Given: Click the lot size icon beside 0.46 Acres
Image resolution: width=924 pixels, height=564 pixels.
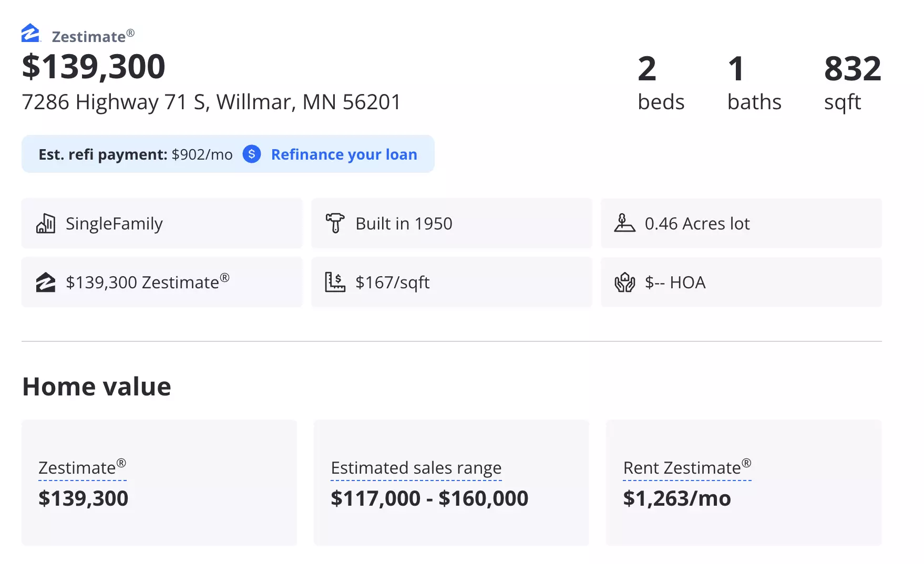Looking at the screenshot, I should (x=624, y=223).
